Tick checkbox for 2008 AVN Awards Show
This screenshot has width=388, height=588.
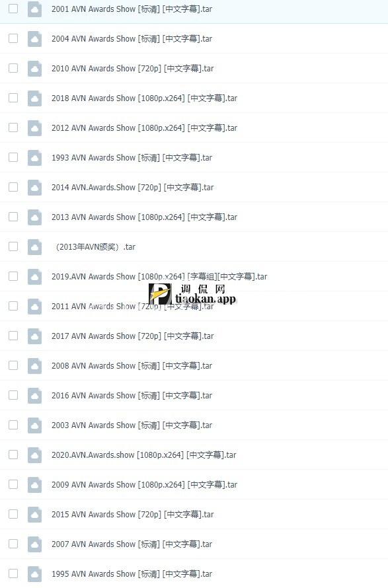click(x=13, y=365)
